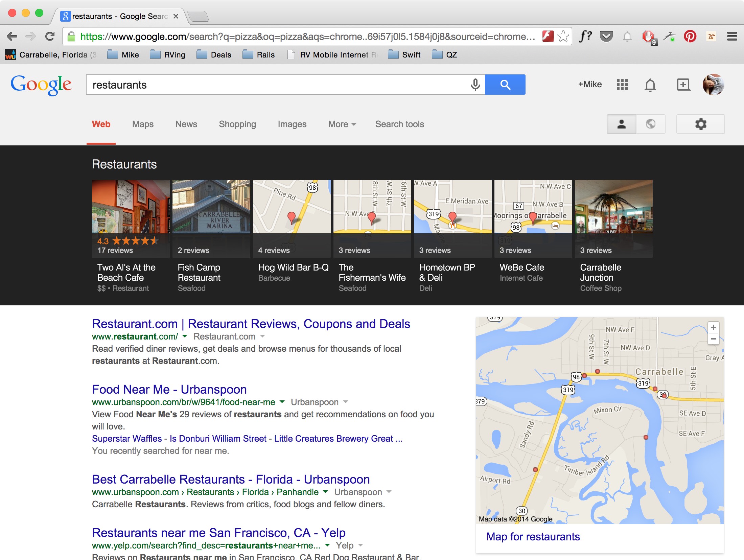This screenshot has width=744, height=560.
Task: Open WeBe Cafe card
Action: [x=533, y=232]
